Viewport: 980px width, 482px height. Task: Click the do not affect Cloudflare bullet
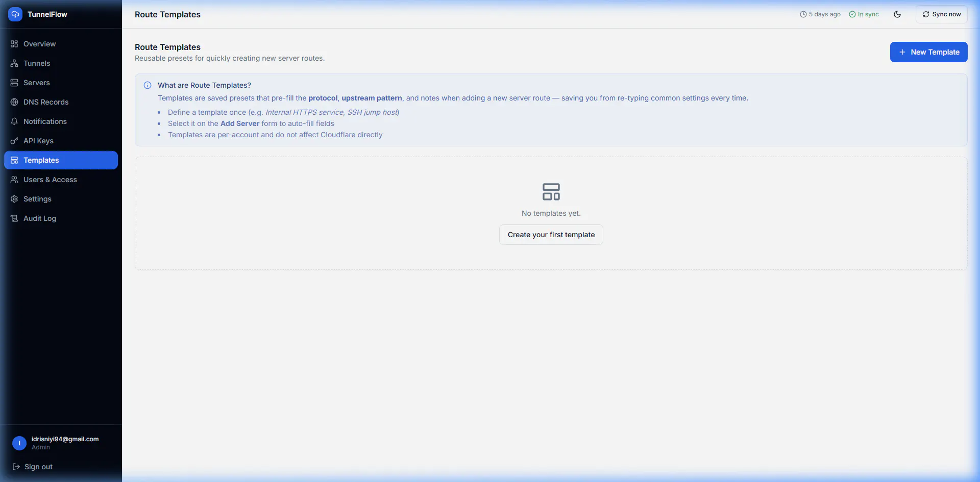[275, 135]
